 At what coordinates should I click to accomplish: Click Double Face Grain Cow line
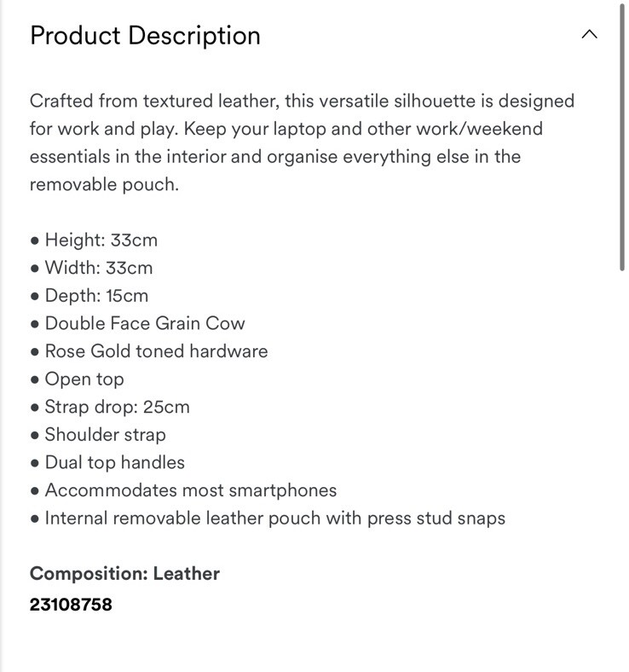pyautogui.click(x=137, y=323)
